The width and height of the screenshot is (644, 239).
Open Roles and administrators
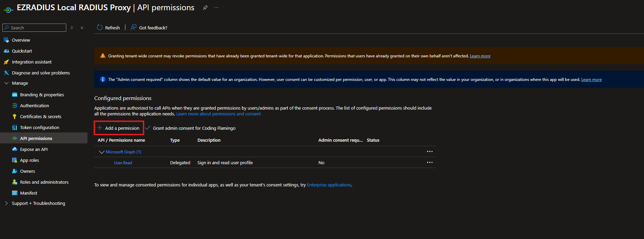[44, 182]
